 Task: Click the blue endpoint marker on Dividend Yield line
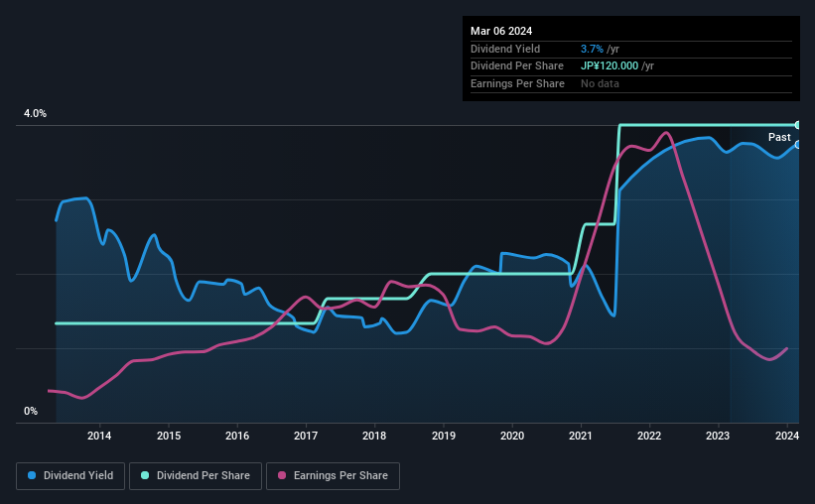798,145
